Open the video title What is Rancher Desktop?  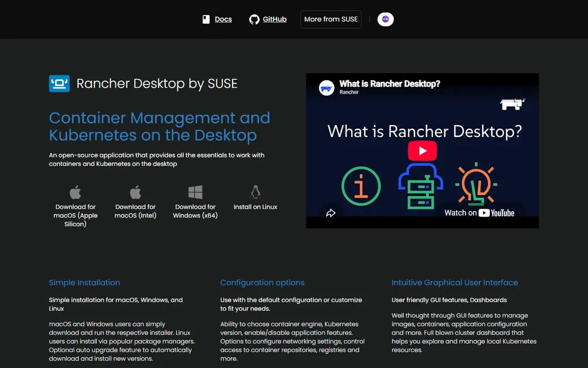pyautogui.click(x=390, y=83)
